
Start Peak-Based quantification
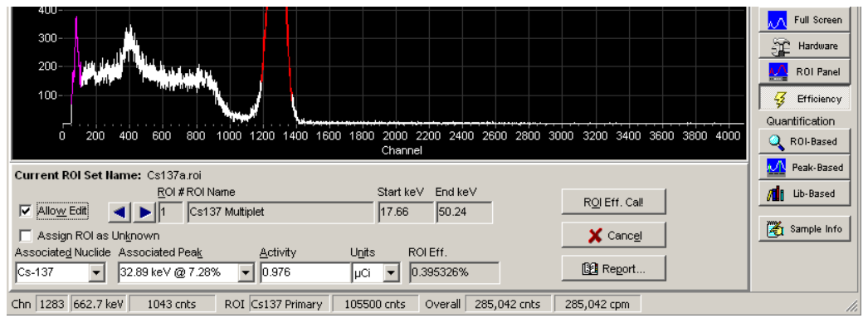(804, 168)
